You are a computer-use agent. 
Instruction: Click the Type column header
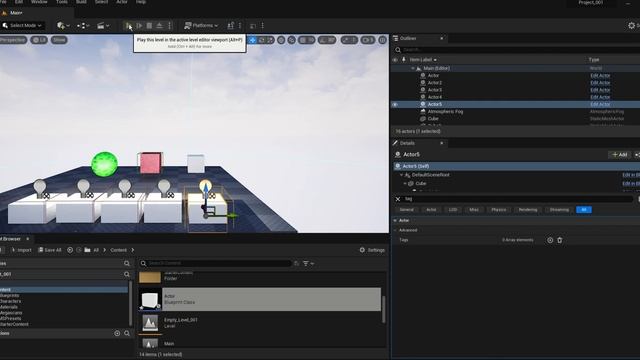pyautogui.click(x=594, y=60)
